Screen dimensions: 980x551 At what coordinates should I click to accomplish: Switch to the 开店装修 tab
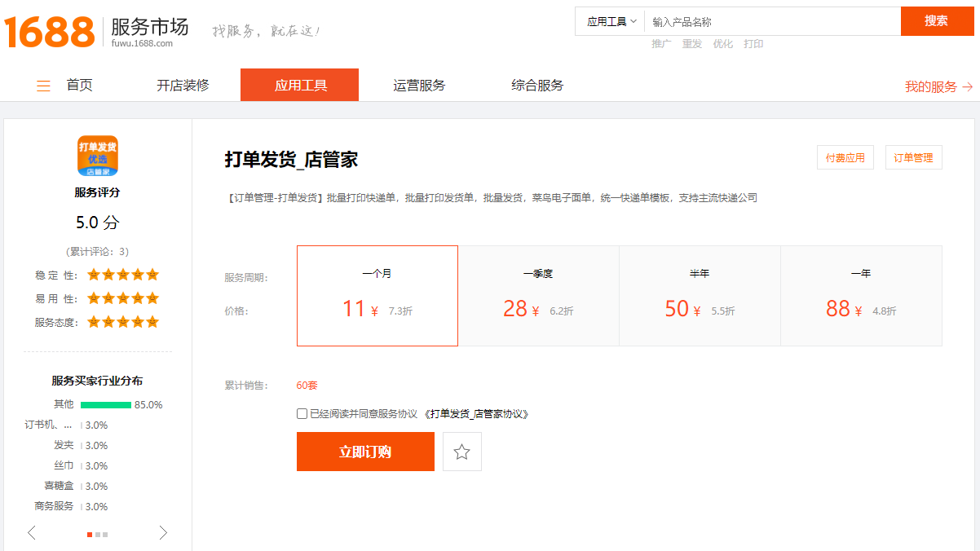click(183, 86)
